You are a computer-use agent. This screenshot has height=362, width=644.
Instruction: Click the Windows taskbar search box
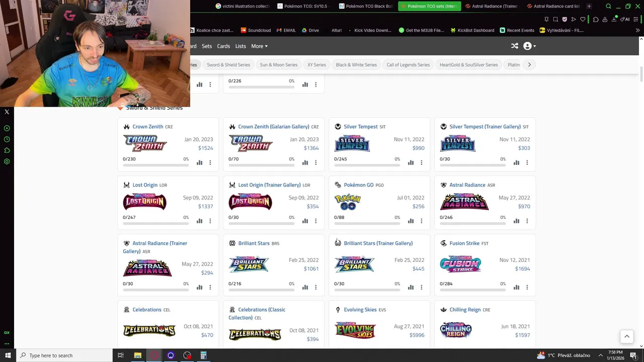tap(64, 355)
